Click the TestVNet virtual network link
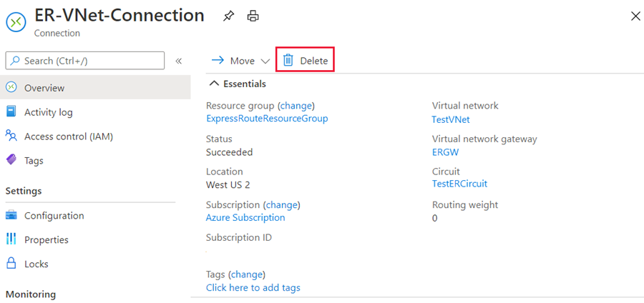Screen dimensions: 644x303 451,119
